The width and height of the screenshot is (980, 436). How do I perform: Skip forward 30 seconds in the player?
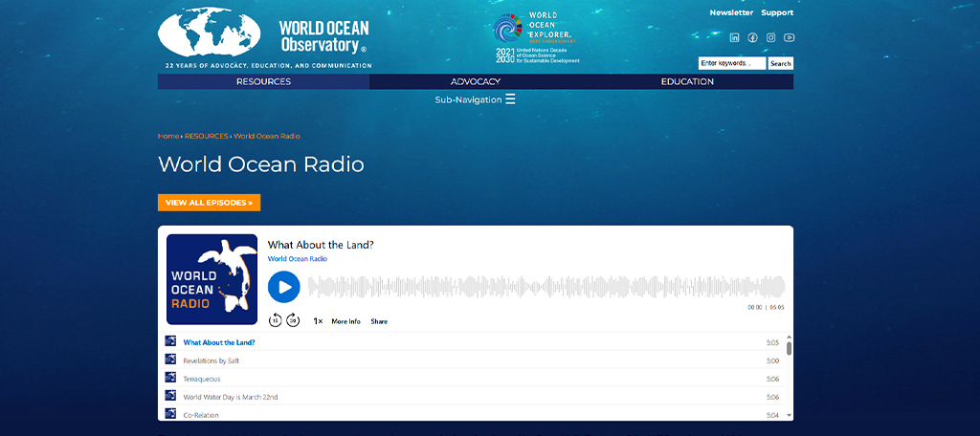click(293, 320)
